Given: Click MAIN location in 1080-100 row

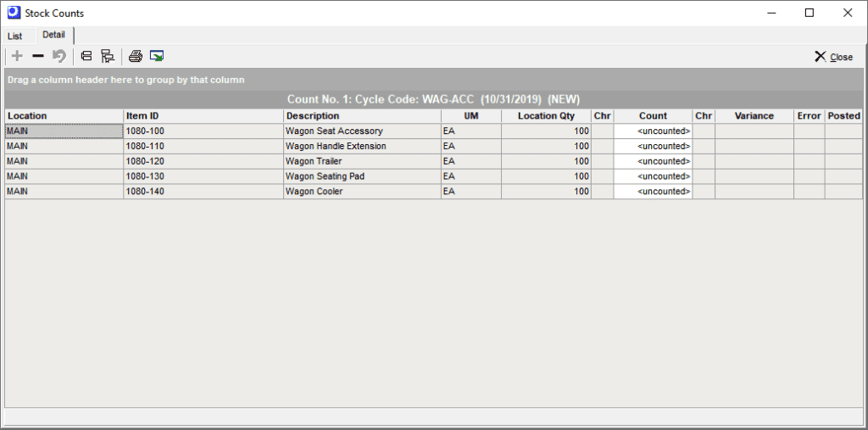Looking at the screenshot, I should pyautogui.click(x=64, y=131).
